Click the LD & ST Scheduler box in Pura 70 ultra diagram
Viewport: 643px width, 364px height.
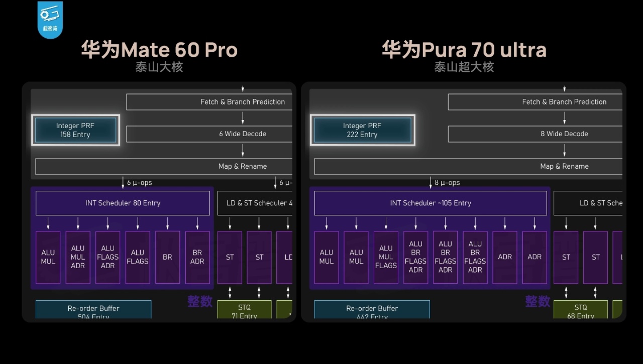coord(588,203)
